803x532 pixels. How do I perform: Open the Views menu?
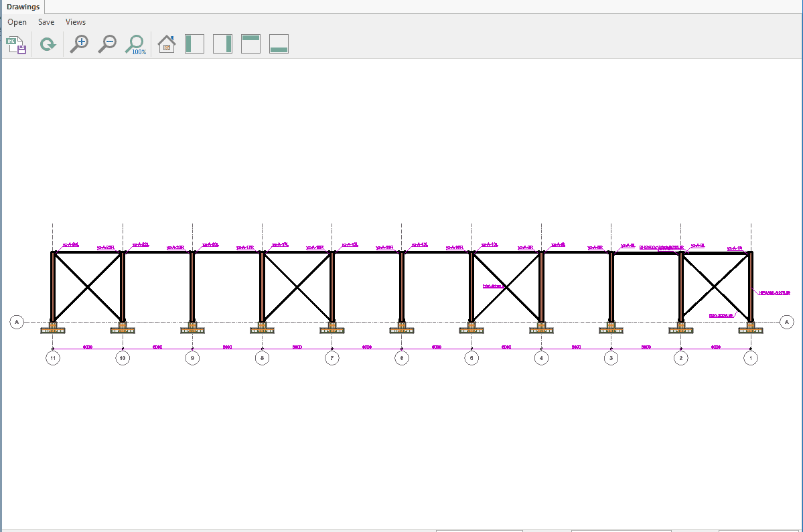[76, 22]
